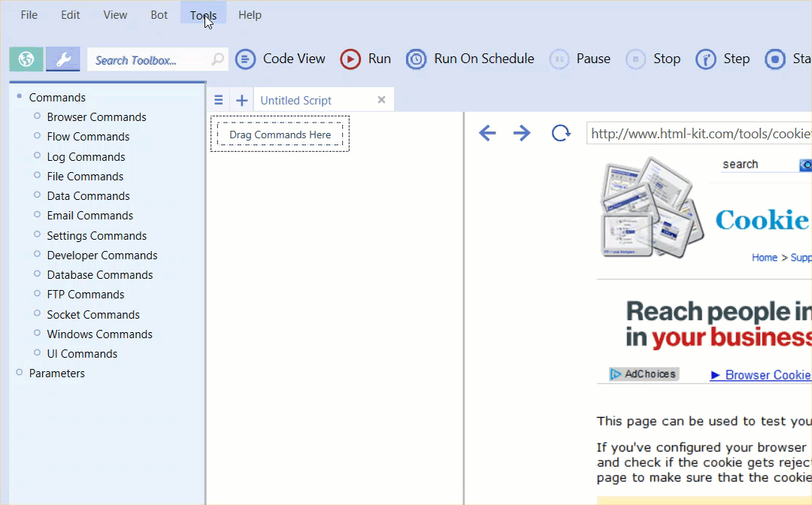Select FTP Commands tree item

[86, 295]
